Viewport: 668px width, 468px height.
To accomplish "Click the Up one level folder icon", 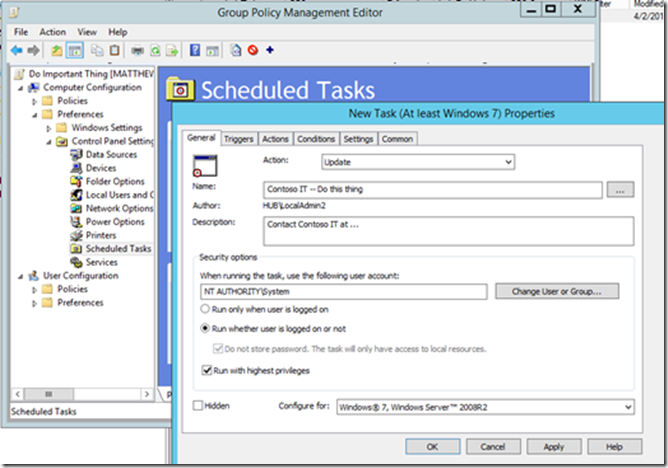I will [57, 51].
